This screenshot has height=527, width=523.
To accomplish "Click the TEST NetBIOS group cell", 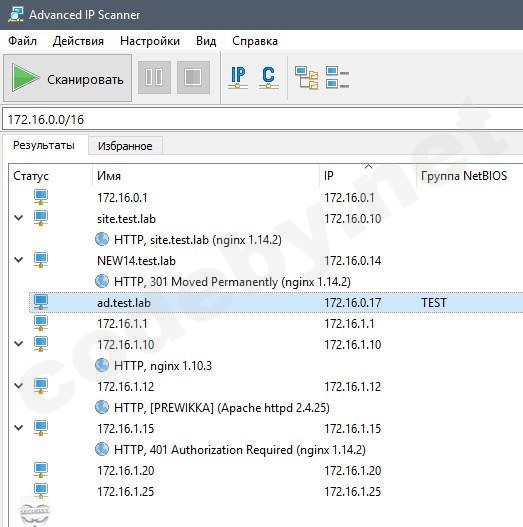I will point(434,303).
